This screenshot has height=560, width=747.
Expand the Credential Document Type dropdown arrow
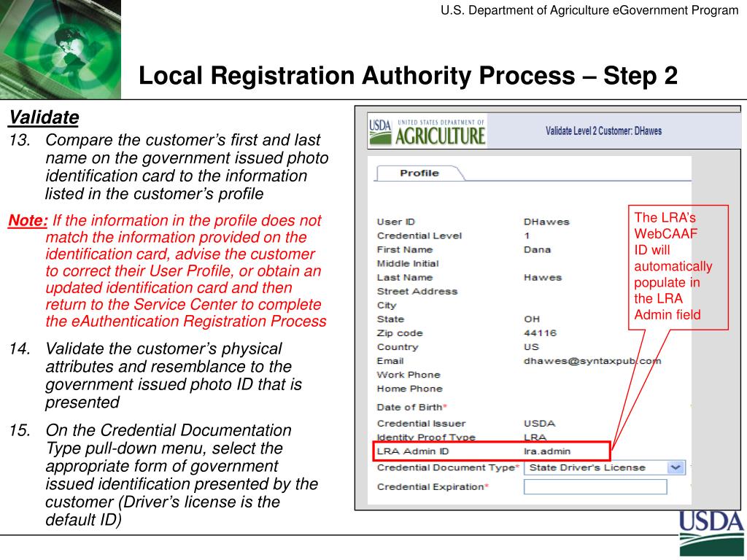click(676, 467)
